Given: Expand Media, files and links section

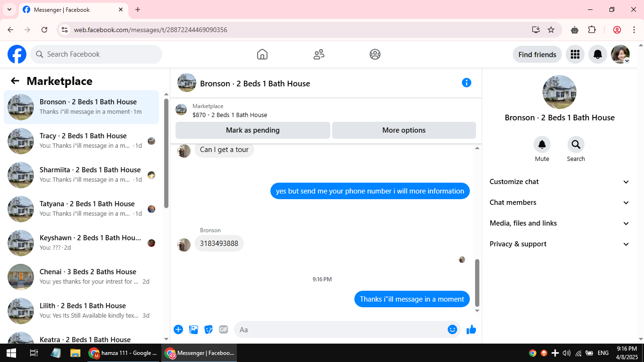Looking at the screenshot, I should [x=560, y=223].
